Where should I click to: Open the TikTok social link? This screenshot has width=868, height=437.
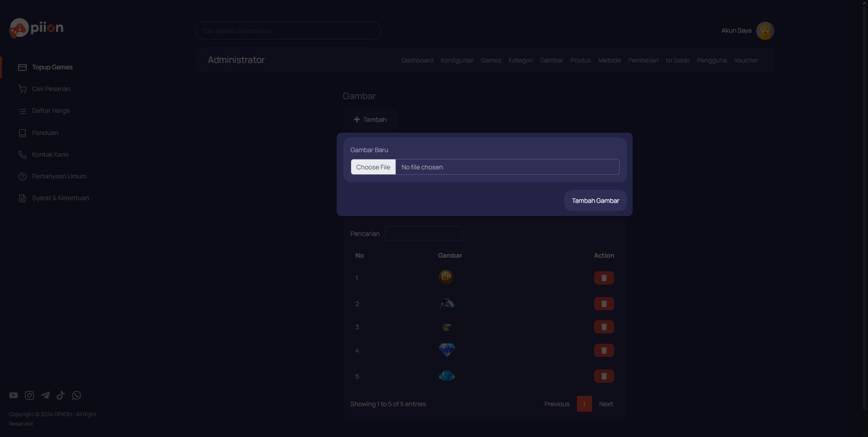61,395
